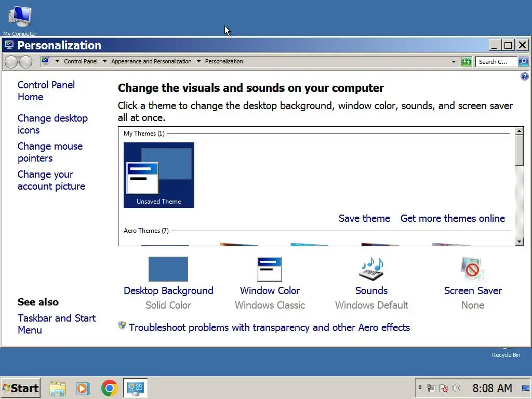Show hidden tray icons with the arrow
The height and width of the screenshot is (399, 532).
420,388
